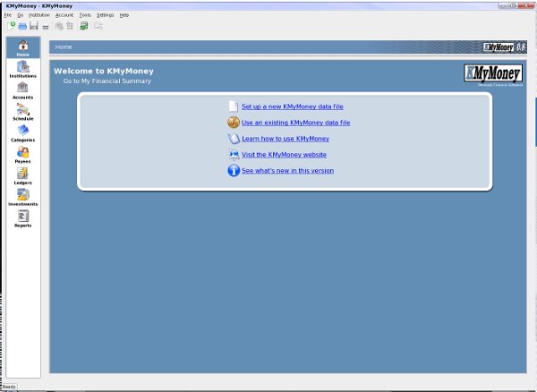Click the KMyMoney logo in welcome header
Screen dimensions: 537x392
tap(493, 73)
